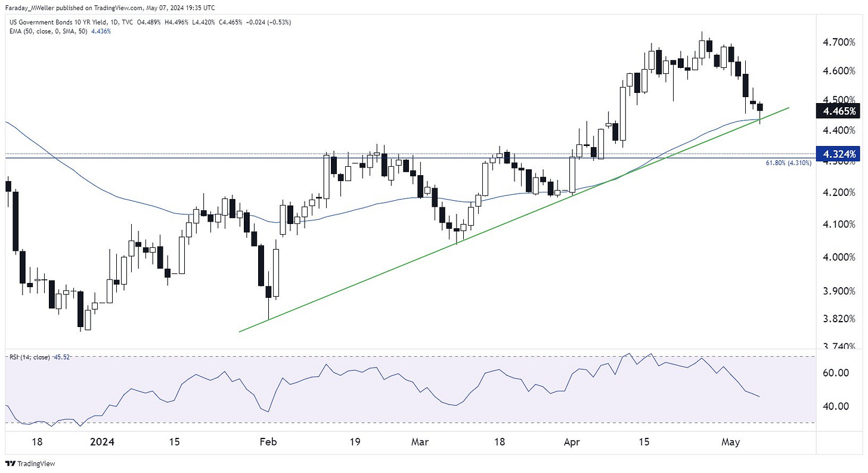Click the 4.465% current price label

[839, 111]
